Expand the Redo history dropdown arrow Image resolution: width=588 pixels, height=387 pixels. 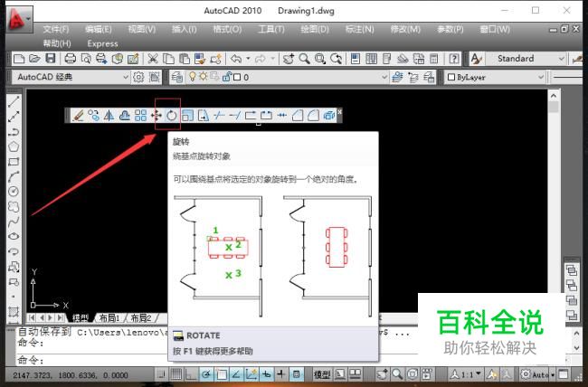pos(272,59)
